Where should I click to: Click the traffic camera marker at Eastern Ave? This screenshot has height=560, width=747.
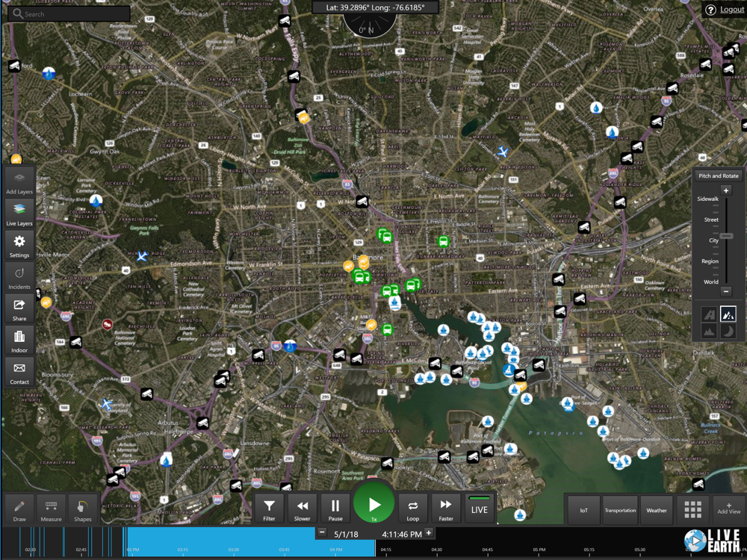point(580,299)
